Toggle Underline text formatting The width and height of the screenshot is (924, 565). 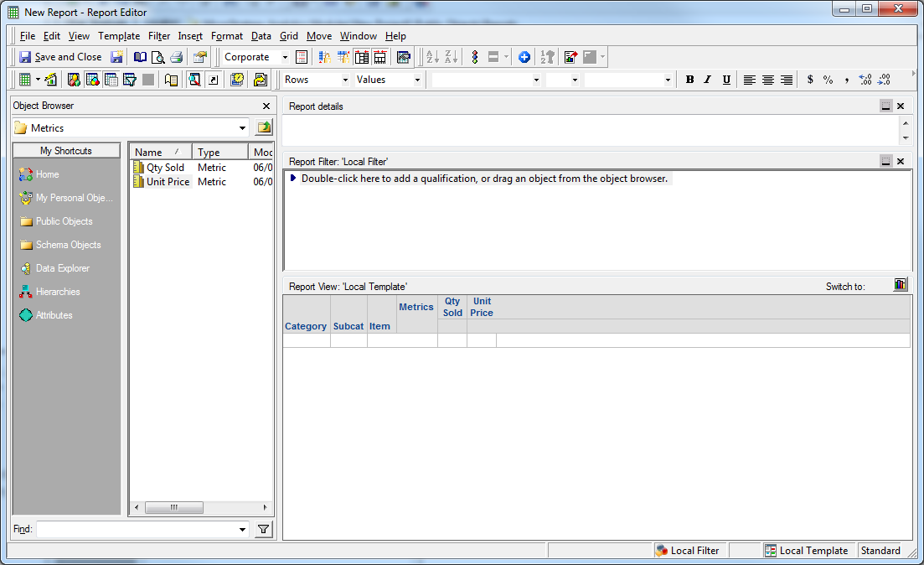click(x=726, y=80)
